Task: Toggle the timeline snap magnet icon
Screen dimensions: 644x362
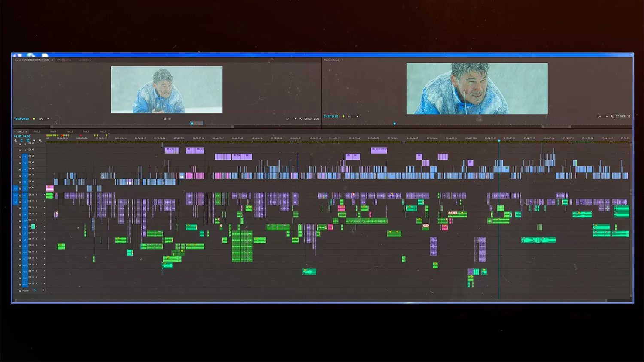Action: 21,140
